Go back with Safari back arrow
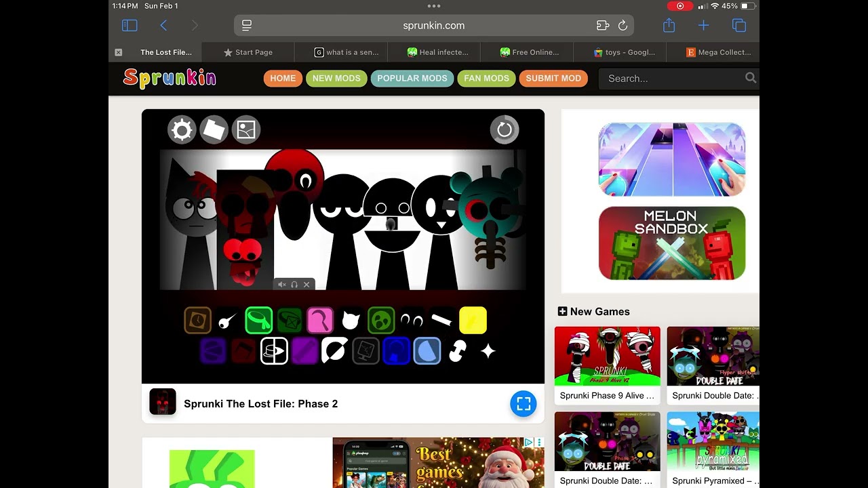The width and height of the screenshot is (868, 488). click(x=163, y=26)
